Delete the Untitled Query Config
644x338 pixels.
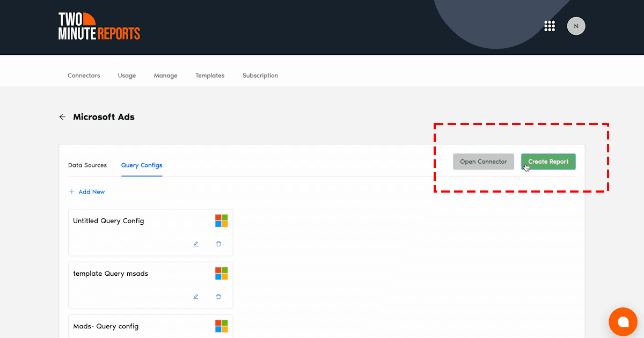218,244
